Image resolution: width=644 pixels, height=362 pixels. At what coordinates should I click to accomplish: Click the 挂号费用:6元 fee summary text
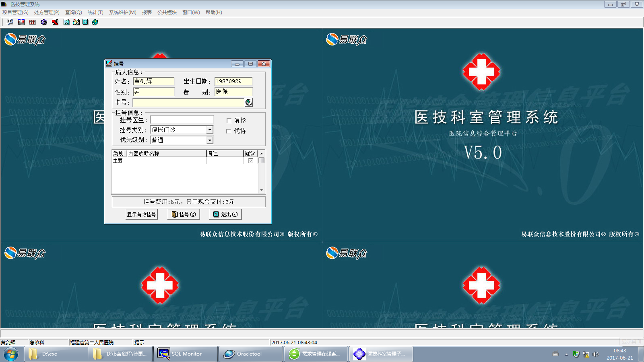189,202
